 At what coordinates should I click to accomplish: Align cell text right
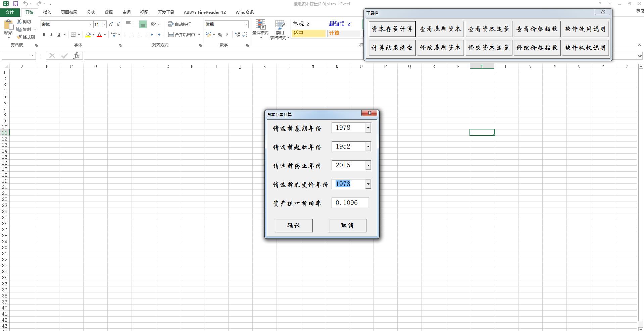pos(143,35)
